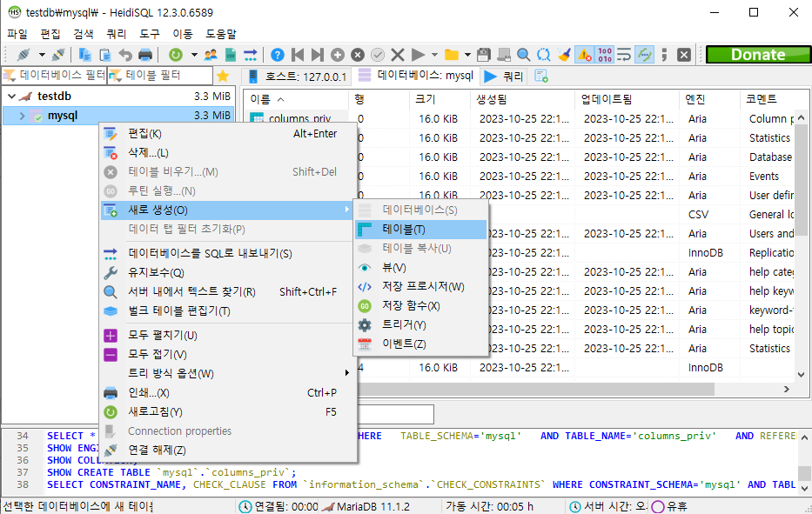Choose 저장 프로시저(W) in the submenu
This screenshot has height=514, width=812.
click(x=420, y=287)
